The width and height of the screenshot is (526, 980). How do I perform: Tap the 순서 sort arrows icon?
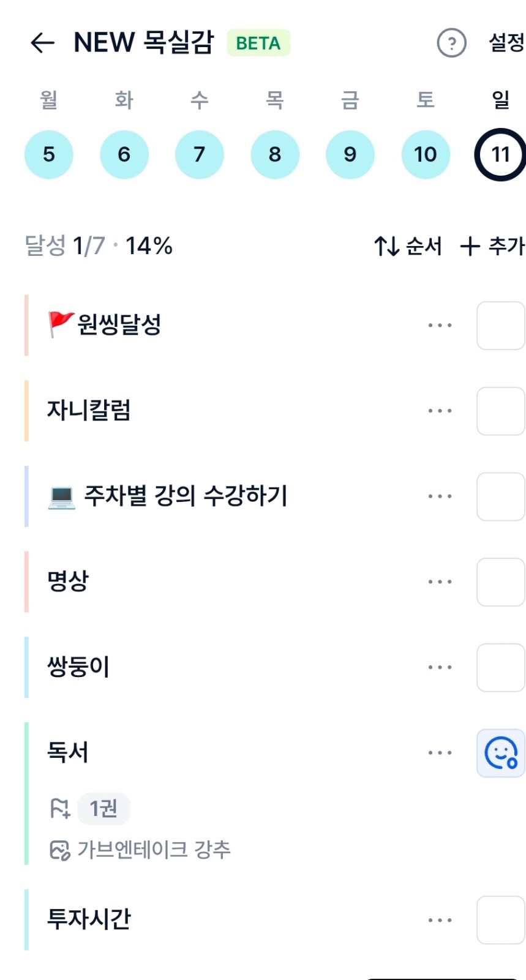(x=387, y=247)
